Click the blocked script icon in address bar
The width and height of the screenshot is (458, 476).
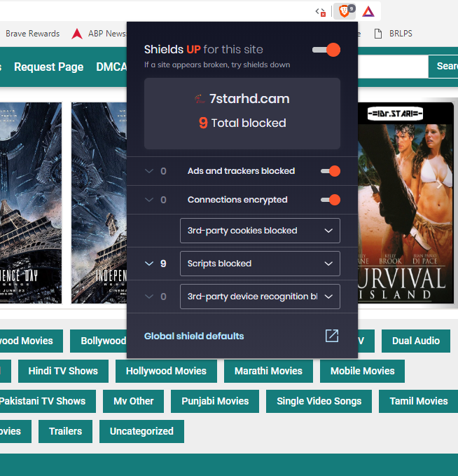click(x=320, y=12)
